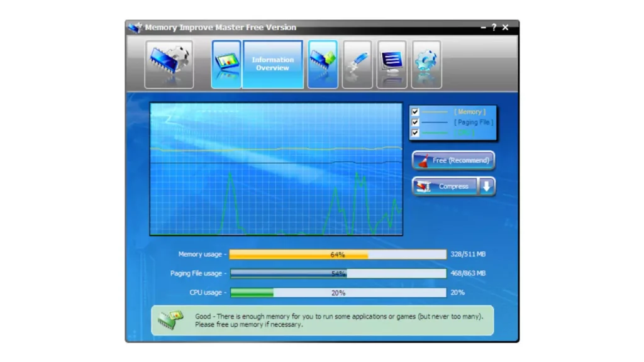
Task: Click the Free (Recommend) button
Action: tap(453, 160)
